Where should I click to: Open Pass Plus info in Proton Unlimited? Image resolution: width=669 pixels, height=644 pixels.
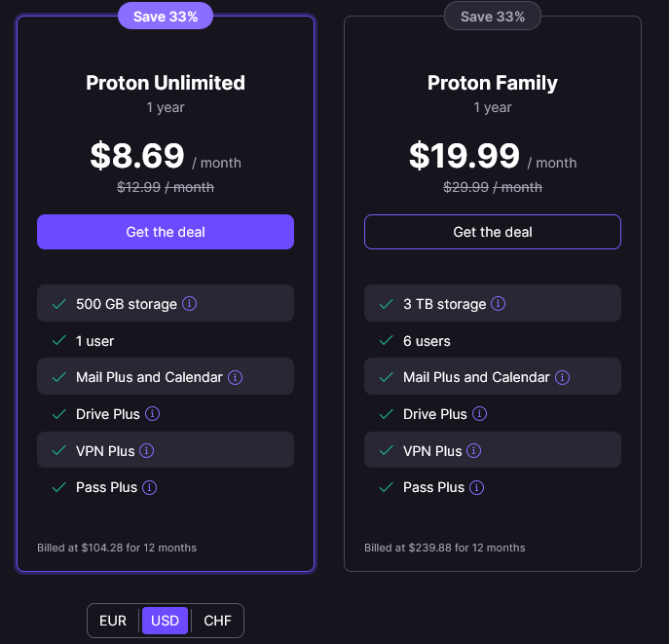[x=149, y=487]
